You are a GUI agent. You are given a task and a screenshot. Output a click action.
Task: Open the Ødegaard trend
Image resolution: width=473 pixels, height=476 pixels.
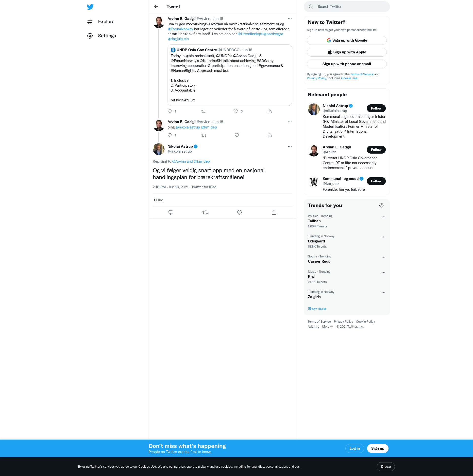coord(346,241)
